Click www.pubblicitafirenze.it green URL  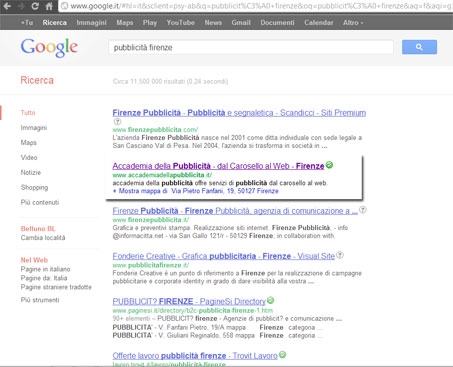[151, 265]
